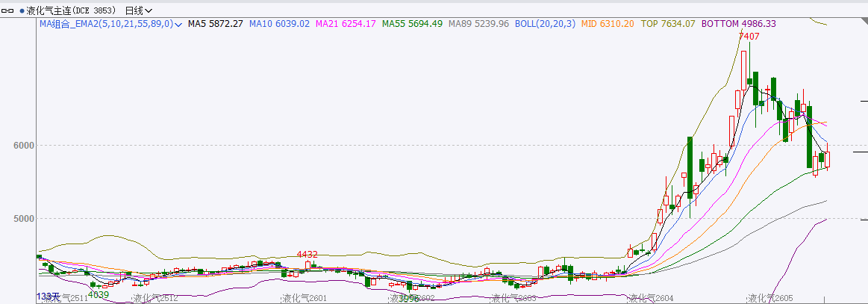The height and width of the screenshot is (304, 868).
Task: Click the 133天 day count label
Action: (x=48, y=297)
